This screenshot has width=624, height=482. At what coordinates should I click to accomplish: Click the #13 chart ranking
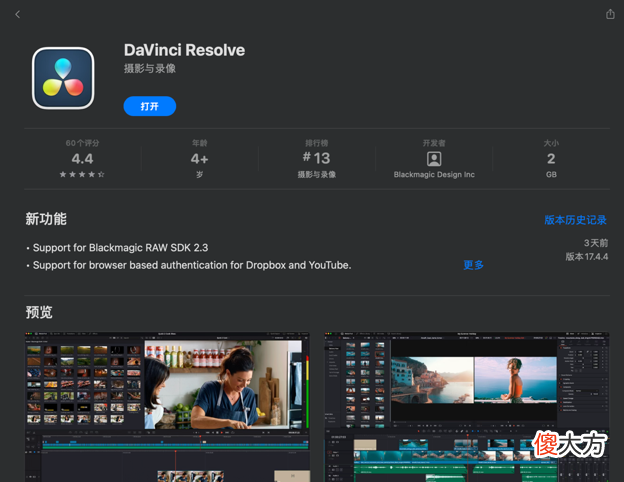point(316,158)
